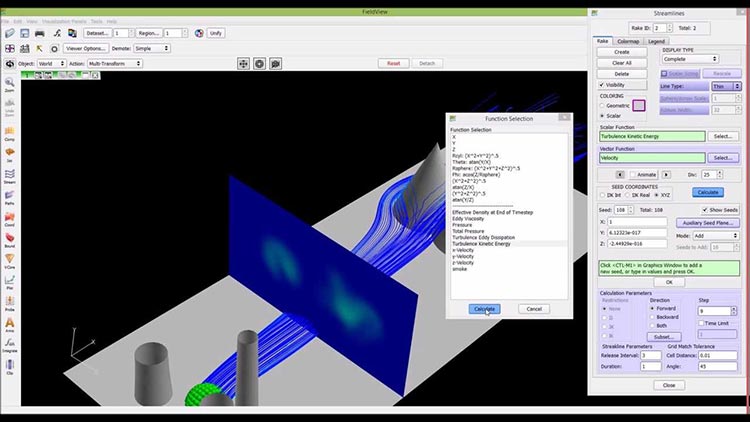Click the Auxiliary Seed Plane button
The height and width of the screenshot is (422, 750).
[x=707, y=223]
